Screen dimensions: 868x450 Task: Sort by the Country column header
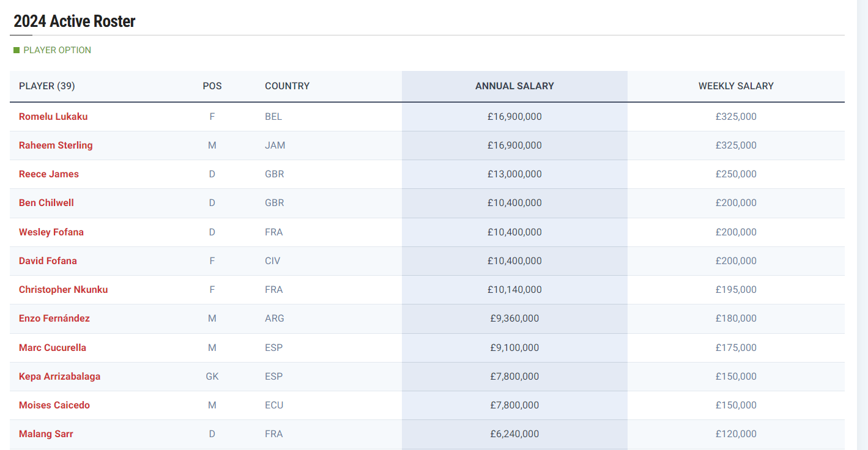[x=287, y=86]
